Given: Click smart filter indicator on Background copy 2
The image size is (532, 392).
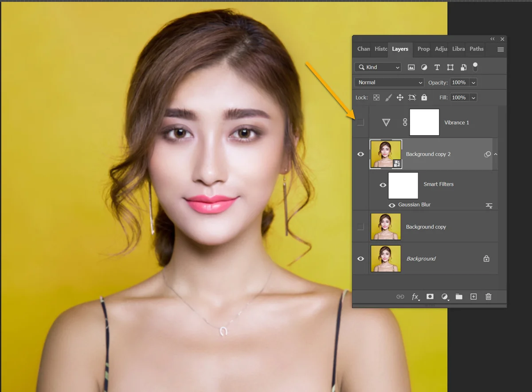Looking at the screenshot, I should [488, 154].
